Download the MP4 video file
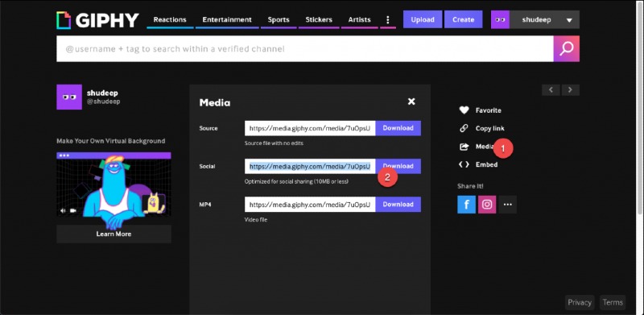644x315 pixels. tap(398, 205)
